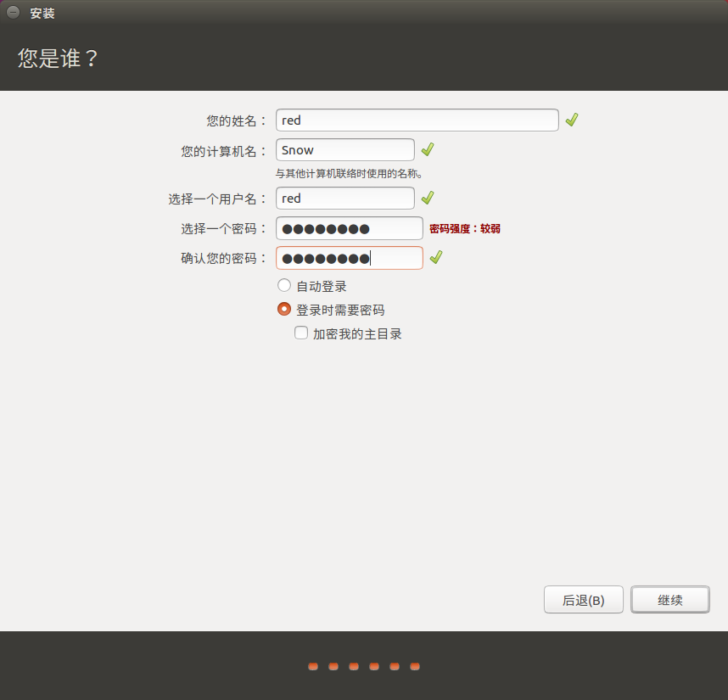The image size is (728, 700).
Task: Click the green checkmark beside your name field
Action: (x=571, y=120)
